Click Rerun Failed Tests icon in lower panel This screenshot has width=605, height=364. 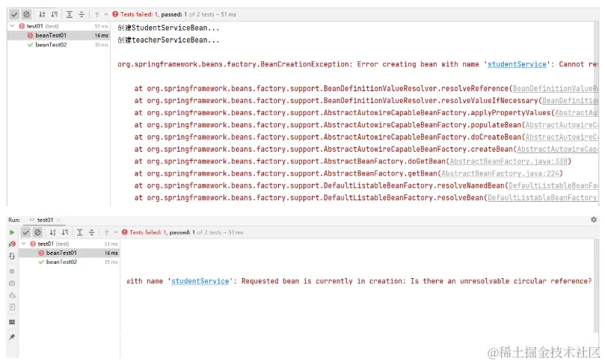[12, 244]
